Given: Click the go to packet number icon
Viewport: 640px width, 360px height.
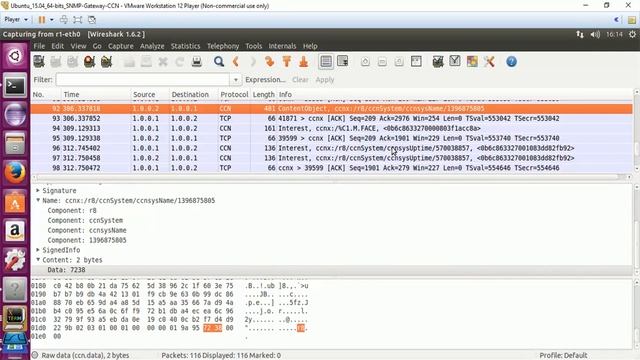Looking at the screenshot, I should [269, 62].
